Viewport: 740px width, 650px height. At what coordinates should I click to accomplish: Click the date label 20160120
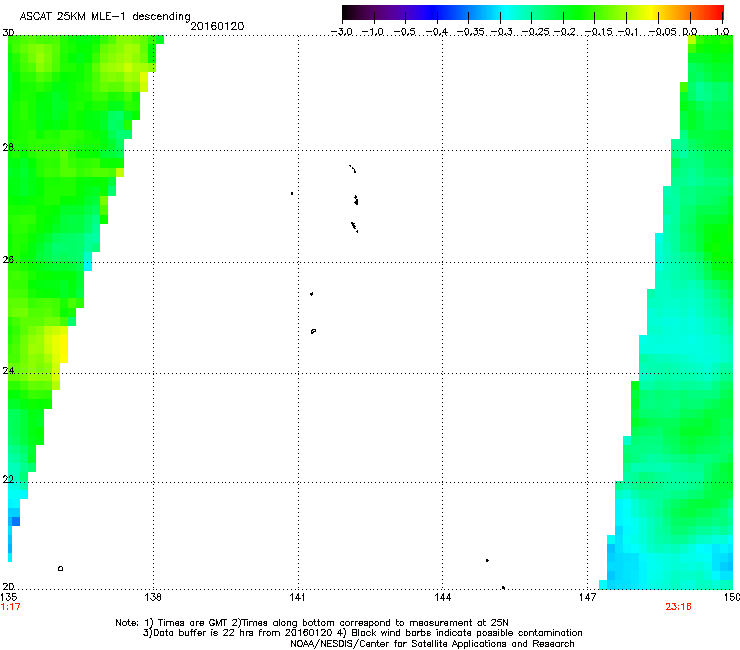pyautogui.click(x=217, y=26)
